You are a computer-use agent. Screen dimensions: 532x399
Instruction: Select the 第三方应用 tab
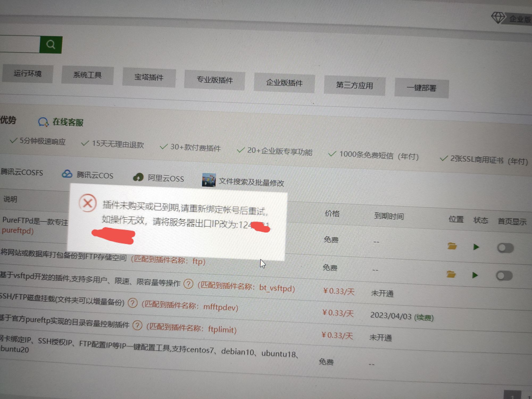point(355,86)
